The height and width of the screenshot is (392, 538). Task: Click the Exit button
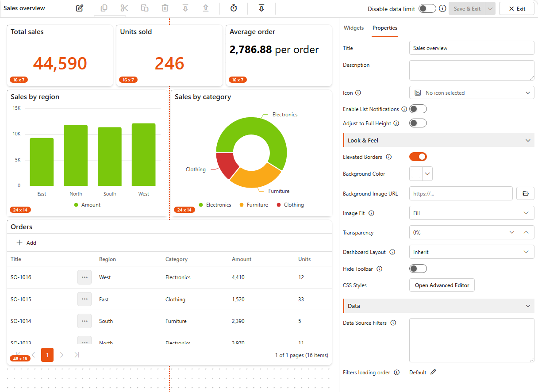click(517, 8)
